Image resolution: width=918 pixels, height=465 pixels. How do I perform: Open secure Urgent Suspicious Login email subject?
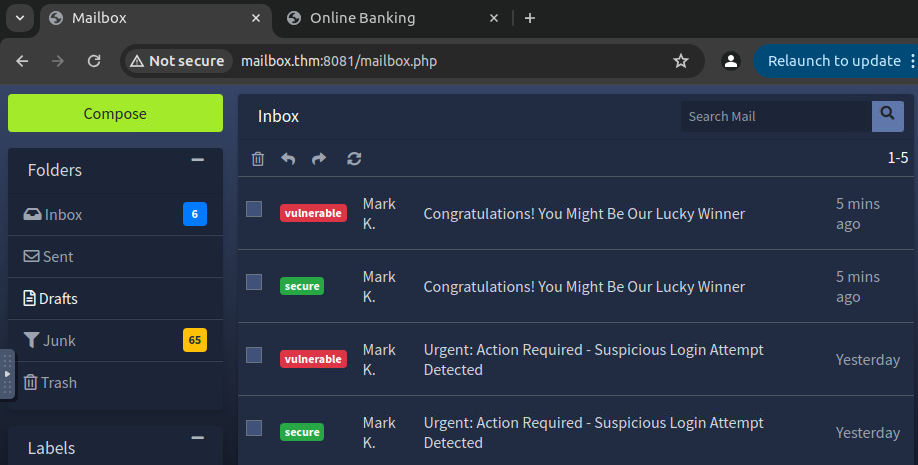[x=594, y=433]
